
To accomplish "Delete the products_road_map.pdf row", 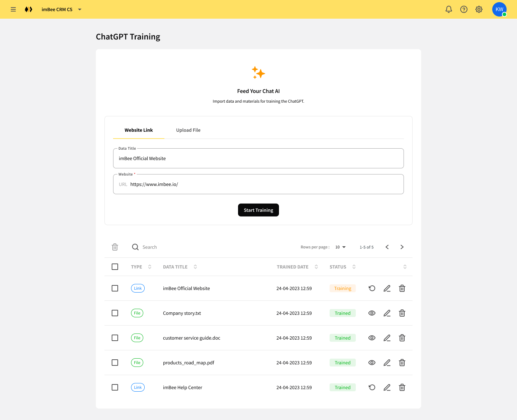I will (402, 363).
